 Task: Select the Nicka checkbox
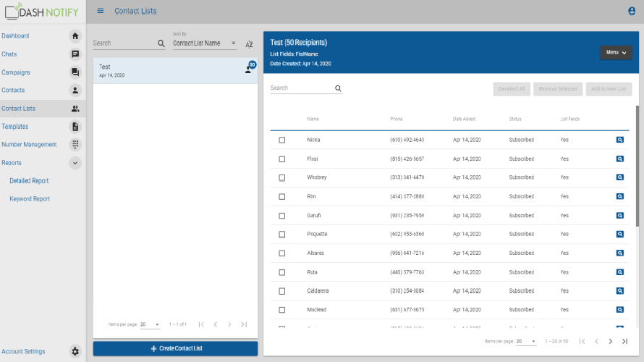click(x=281, y=140)
